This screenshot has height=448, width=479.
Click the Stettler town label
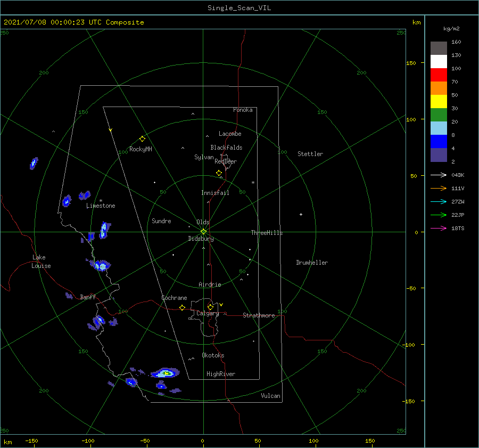tap(310, 154)
